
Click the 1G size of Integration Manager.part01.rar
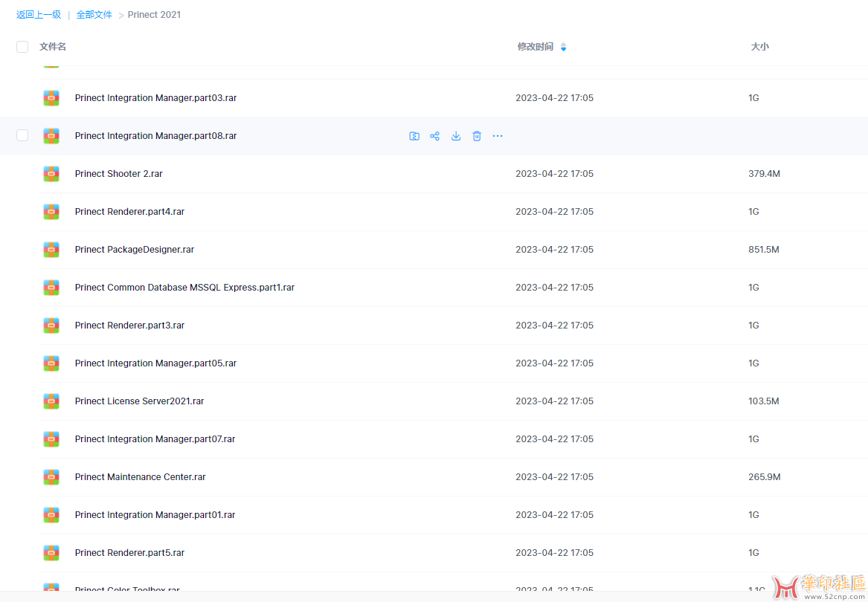(x=753, y=514)
